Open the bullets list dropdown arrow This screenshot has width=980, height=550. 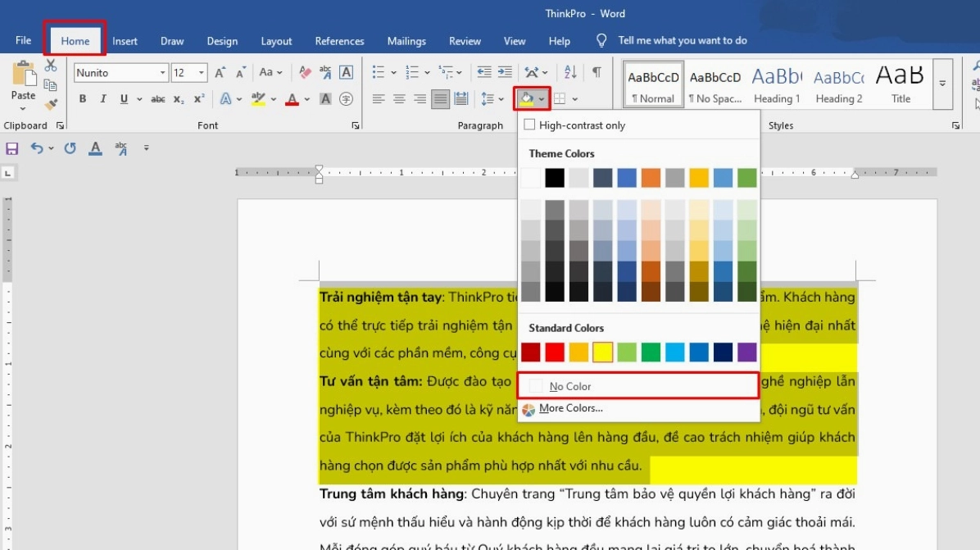[x=394, y=72]
